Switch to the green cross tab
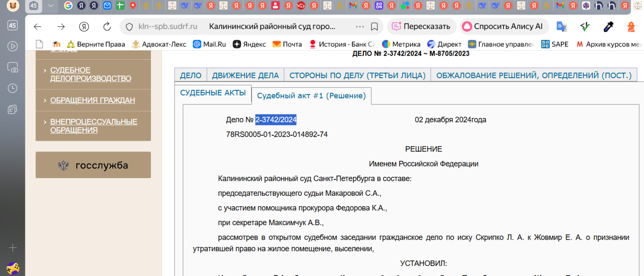The height and width of the screenshot is (276, 644). (120, 6)
